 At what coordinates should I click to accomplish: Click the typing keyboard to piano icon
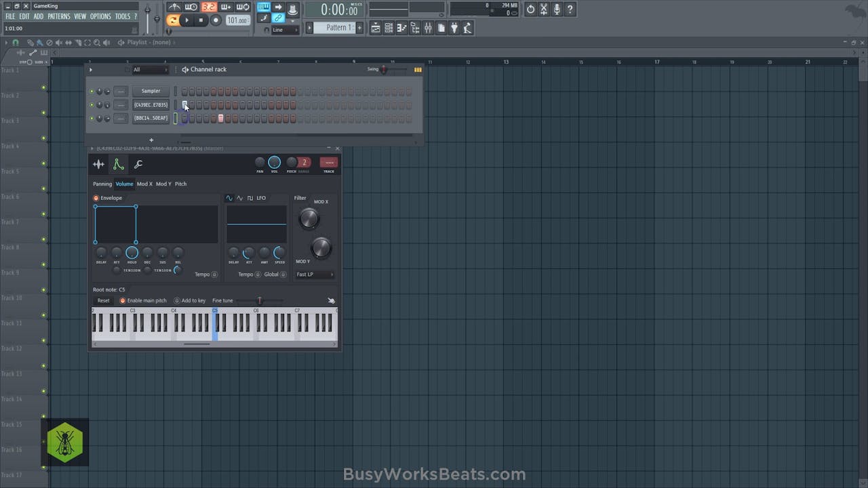point(263,7)
